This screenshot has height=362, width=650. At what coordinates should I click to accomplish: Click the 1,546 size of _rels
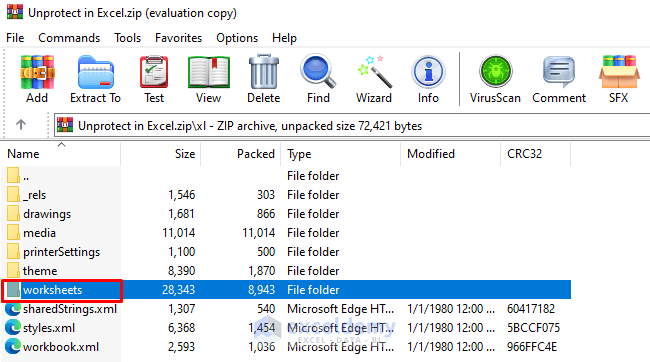click(181, 194)
